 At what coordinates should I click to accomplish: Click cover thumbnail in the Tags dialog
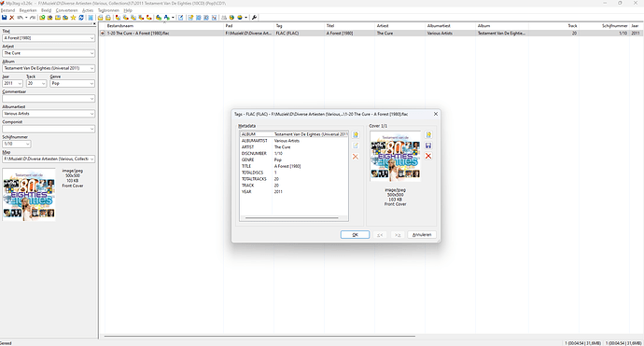click(395, 157)
